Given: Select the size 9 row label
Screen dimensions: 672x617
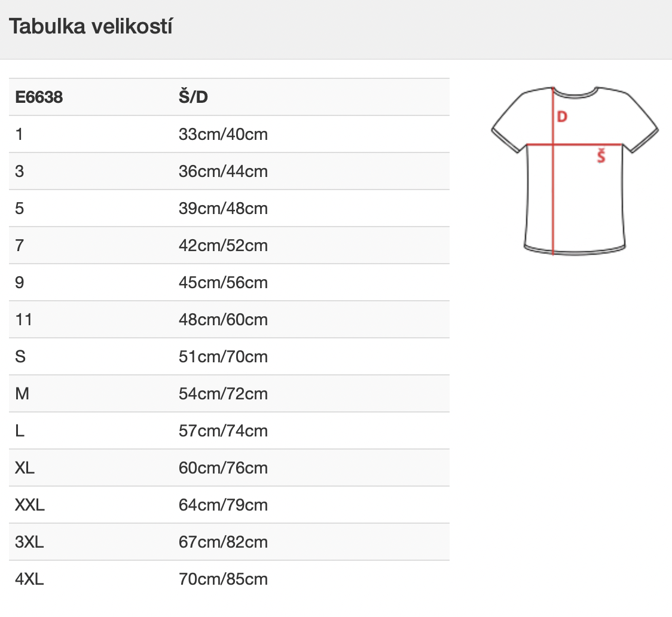Looking at the screenshot, I should 20,283.
